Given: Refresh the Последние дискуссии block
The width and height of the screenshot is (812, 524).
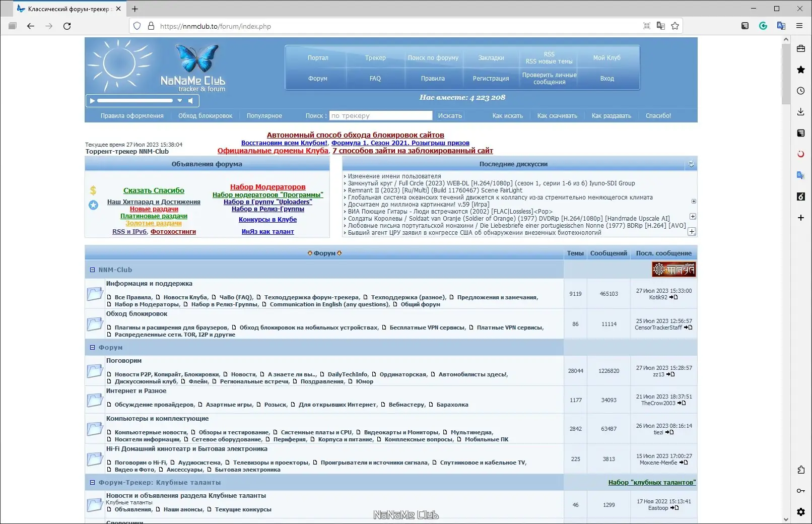Looking at the screenshot, I should coord(691,164).
